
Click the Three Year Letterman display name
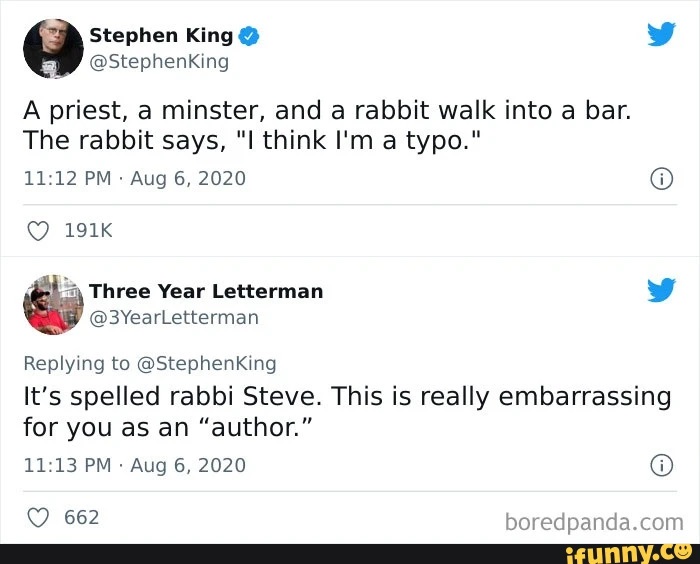point(206,291)
